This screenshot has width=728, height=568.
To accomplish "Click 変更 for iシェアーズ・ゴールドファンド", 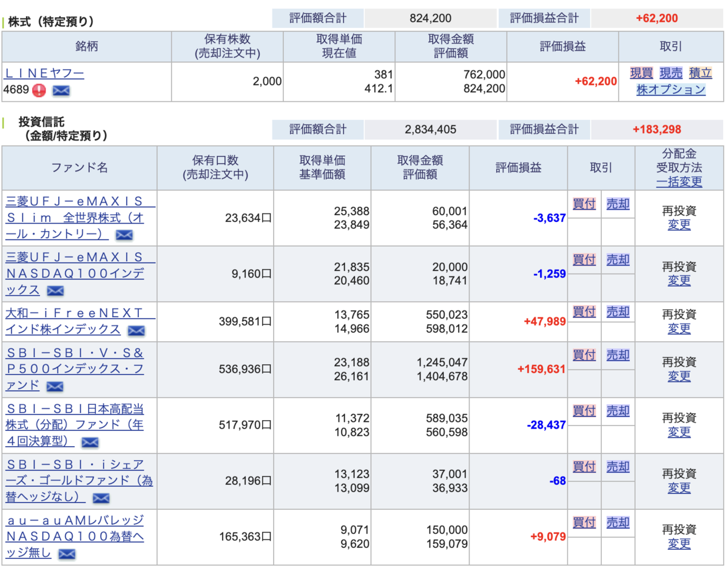I will 679,488.
